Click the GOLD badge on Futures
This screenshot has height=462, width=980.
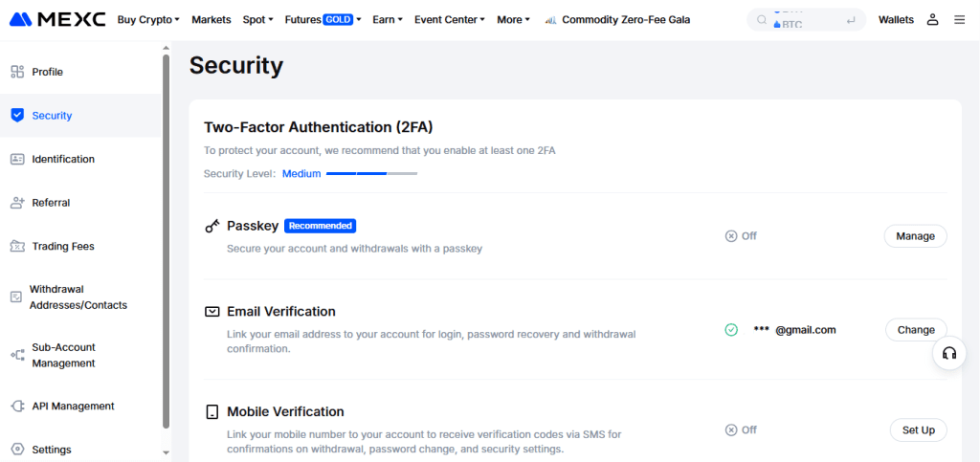click(338, 20)
